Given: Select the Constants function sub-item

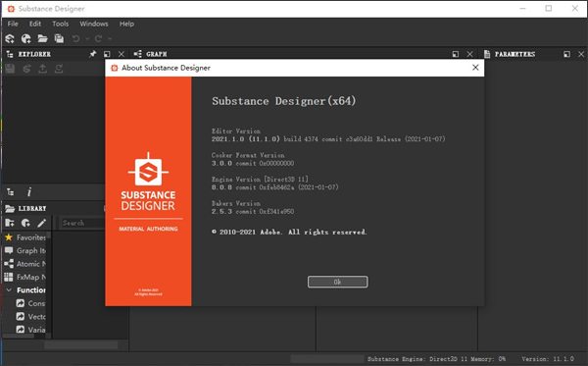Looking at the screenshot, I should tap(30, 303).
